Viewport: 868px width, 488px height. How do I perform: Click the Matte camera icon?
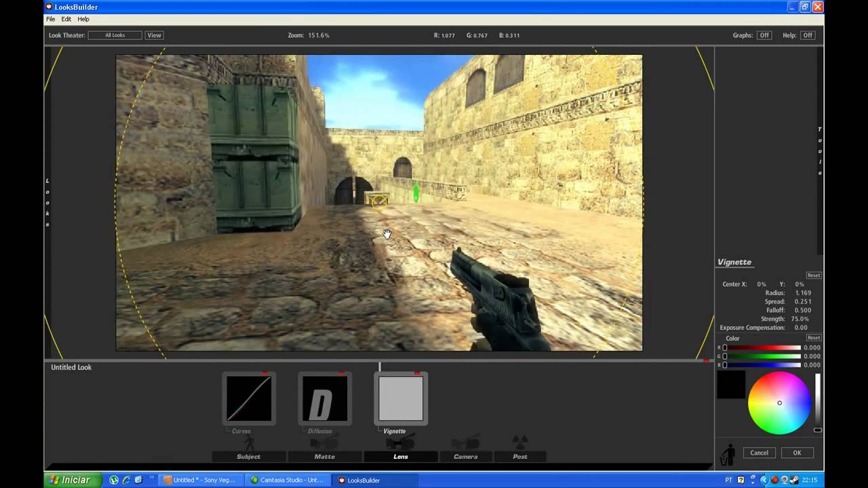pos(324,443)
